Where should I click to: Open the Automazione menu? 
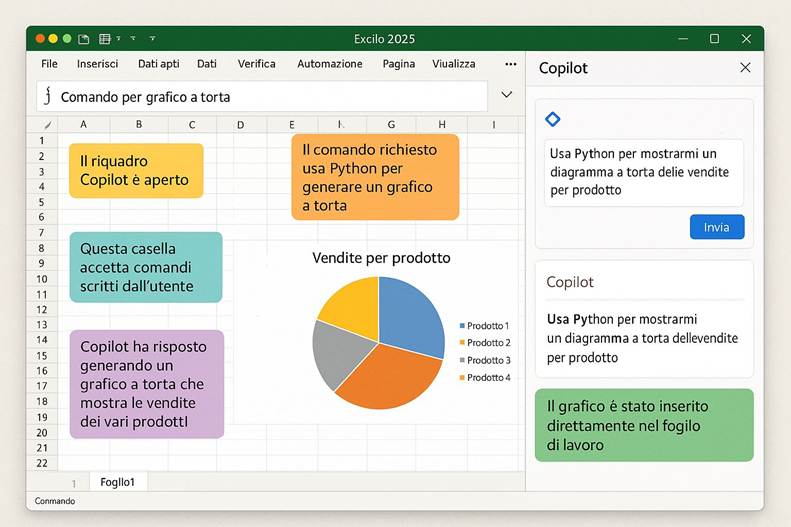[x=329, y=64]
